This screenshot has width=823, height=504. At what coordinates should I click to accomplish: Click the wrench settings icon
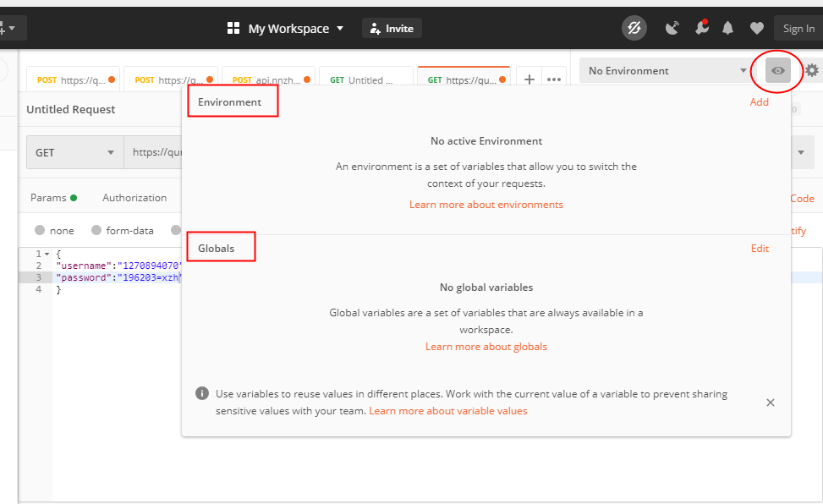[701, 28]
